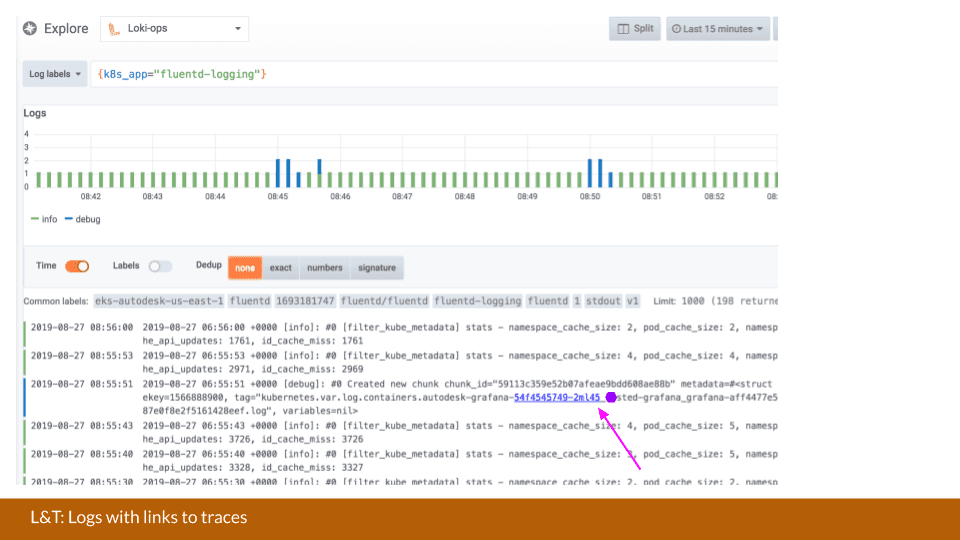Open the Last 15 minutes time picker
960x540 pixels.
[718, 29]
